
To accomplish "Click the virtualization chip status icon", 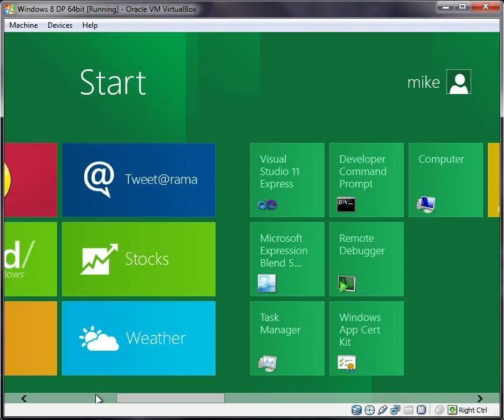I will click(421, 410).
